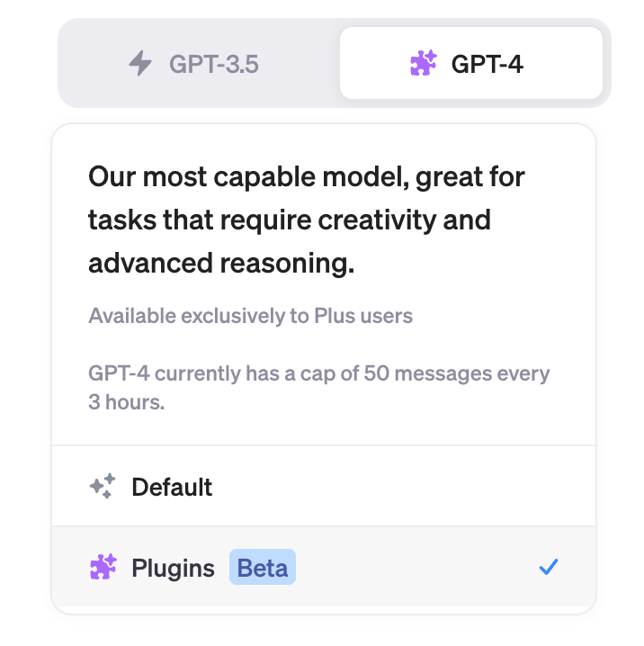Click the "advanced reasoning." line of the description
Viewport: 644px width, 646px height.
pos(220,264)
